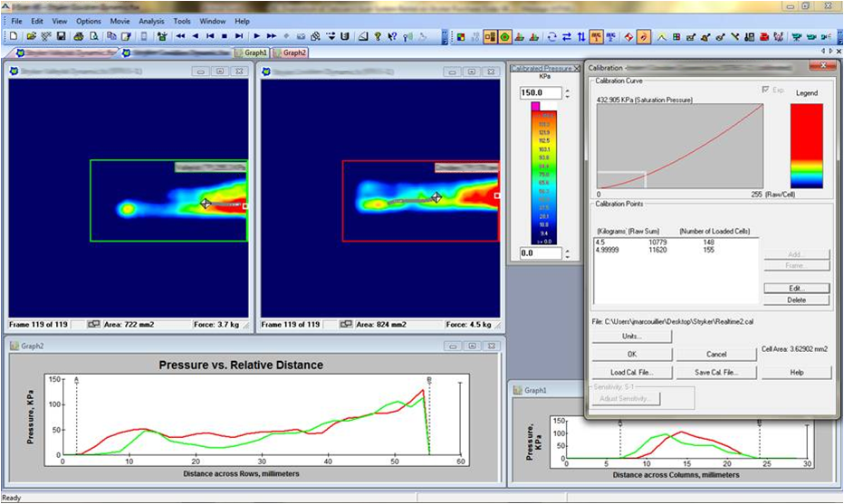Click the Save Cal. File button
The image size is (844, 504).
click(x=716, y=372)
